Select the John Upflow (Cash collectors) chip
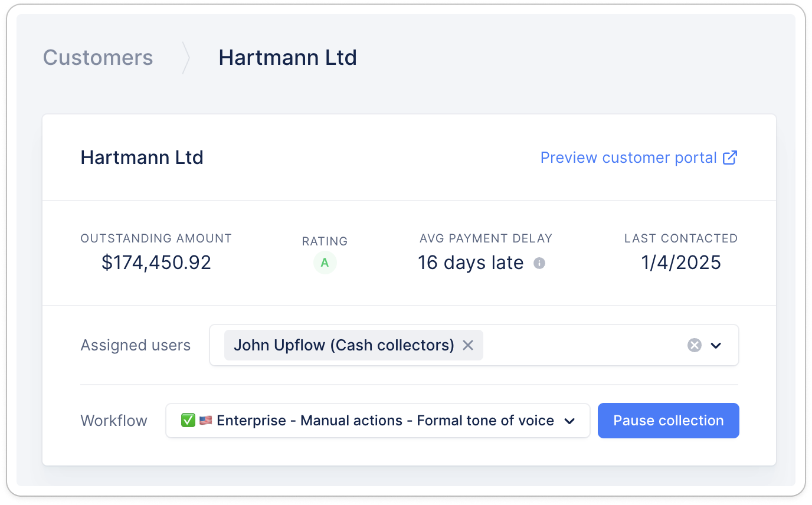 (x=343, y=345)
